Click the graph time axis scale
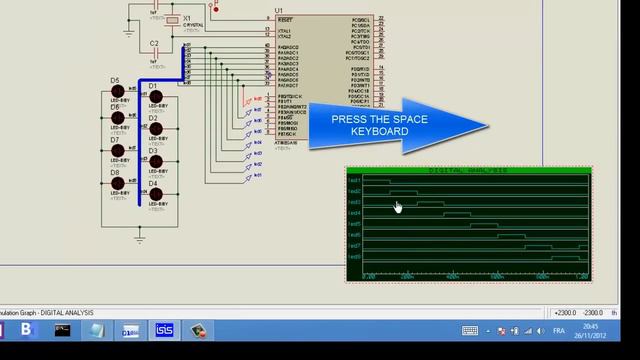Image resolution: width=640 pixels, height=360 pixels. point(476,276)
